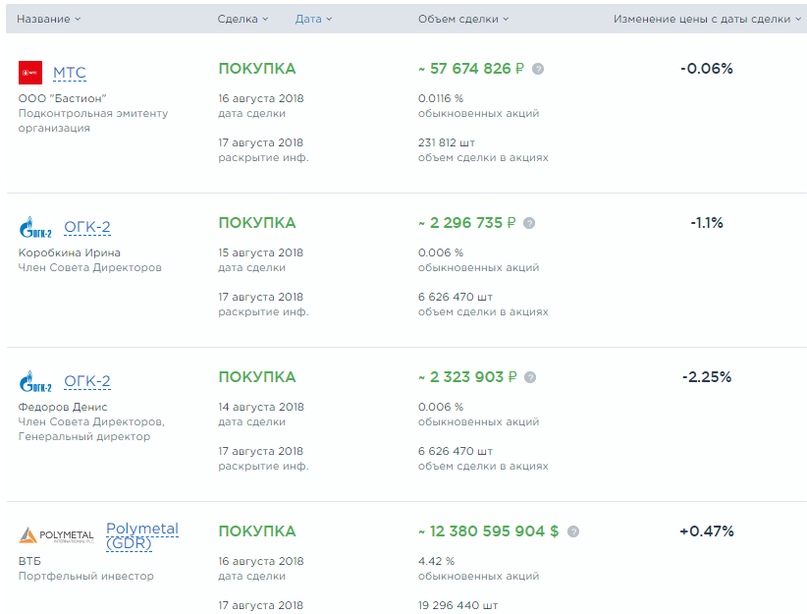Click the Polymetal logo icon
Screen dimensions: 807x614
(x=56, y=536)
